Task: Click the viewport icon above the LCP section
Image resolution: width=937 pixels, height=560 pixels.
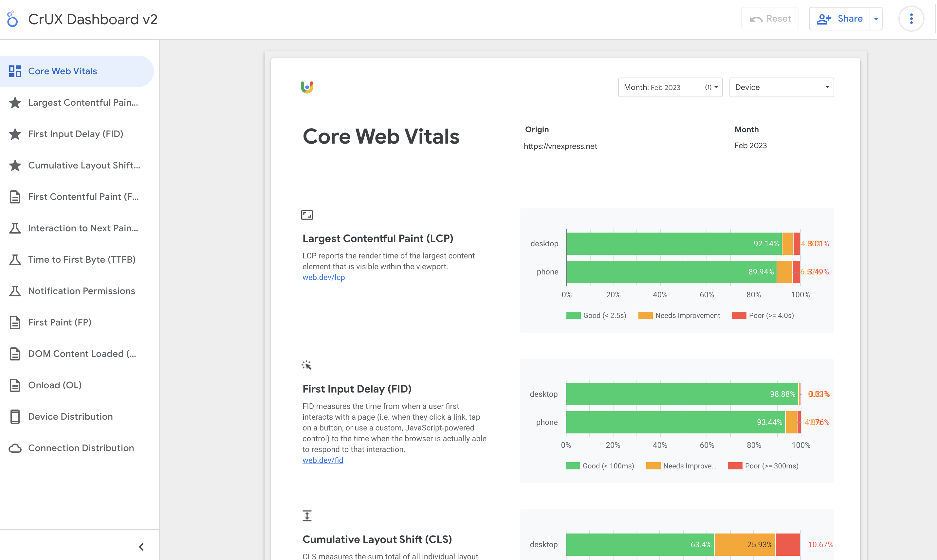Action: click(307, 214)
